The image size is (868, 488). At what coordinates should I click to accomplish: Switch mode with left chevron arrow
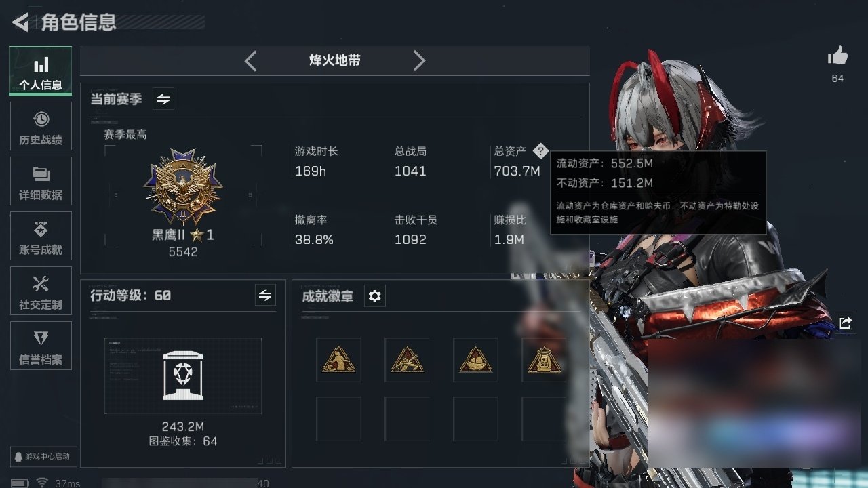pyautogui.click(x=250, y=61)
